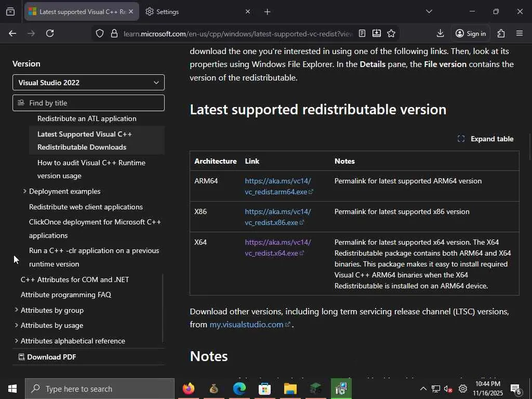Click the Notes column header
This screenshot has width=532, height=399.
tap(344, 161)
